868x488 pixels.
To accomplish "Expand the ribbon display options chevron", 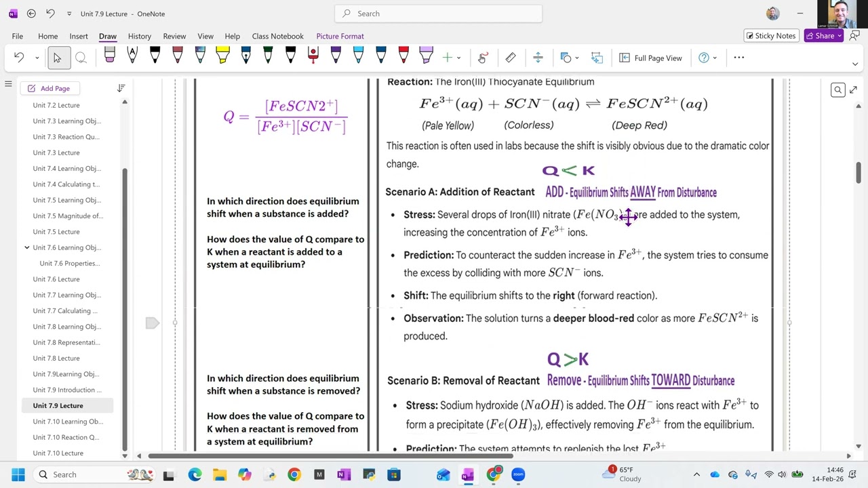I will (855, 64).
